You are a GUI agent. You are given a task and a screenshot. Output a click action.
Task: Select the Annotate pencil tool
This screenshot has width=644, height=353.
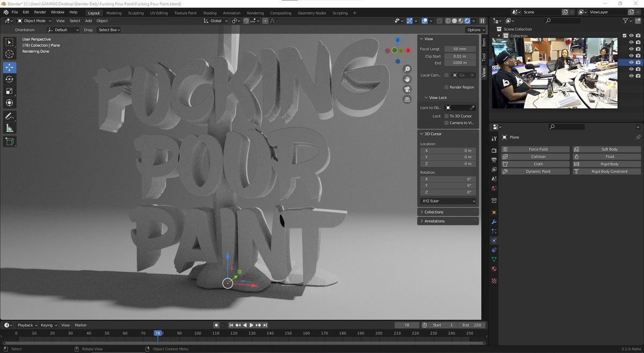click(10, 116)
